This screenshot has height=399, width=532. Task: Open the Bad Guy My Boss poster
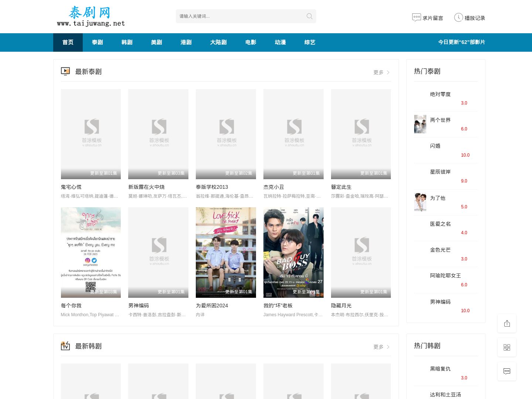coord(293,252)
